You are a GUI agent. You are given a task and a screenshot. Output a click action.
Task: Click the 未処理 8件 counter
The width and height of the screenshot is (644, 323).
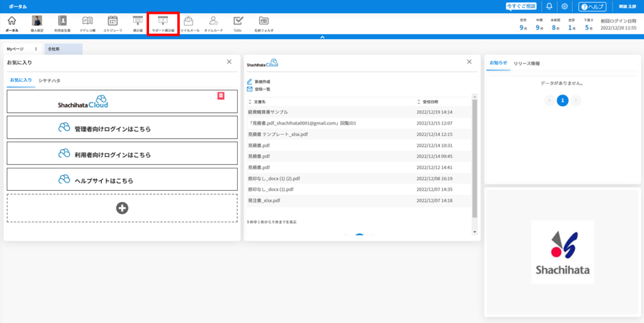coord(556,25)
